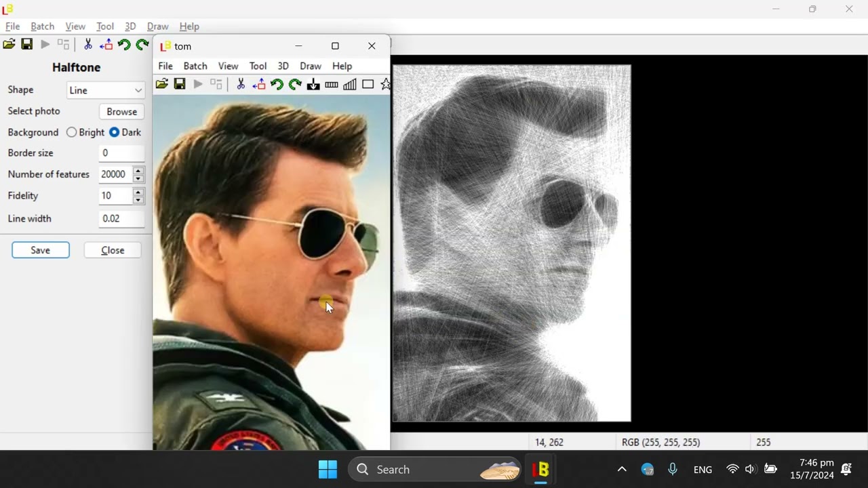Click the ENG language indicator
The height and width of the screenshot is (488, 868).
click(x=703, y=469)
